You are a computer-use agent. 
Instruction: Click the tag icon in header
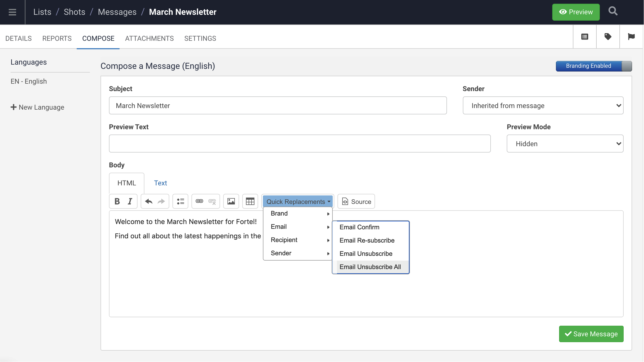(x=608, y=37)
